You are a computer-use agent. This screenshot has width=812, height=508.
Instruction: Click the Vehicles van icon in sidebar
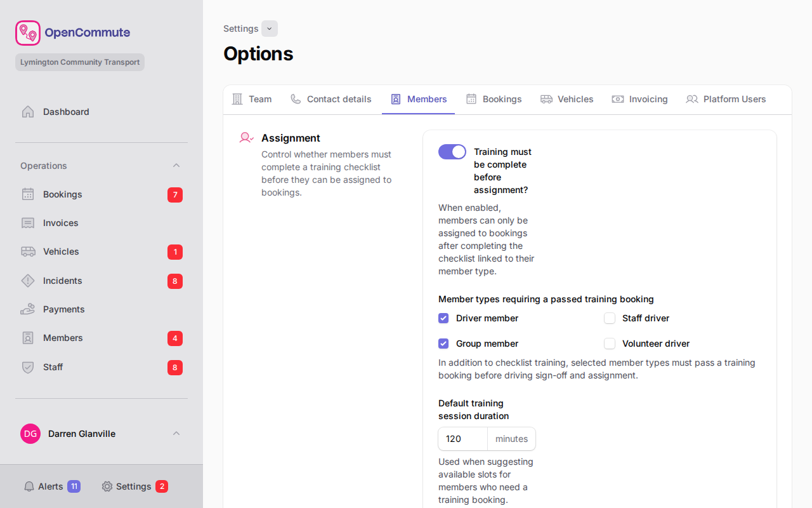click(x=28, y=251)
